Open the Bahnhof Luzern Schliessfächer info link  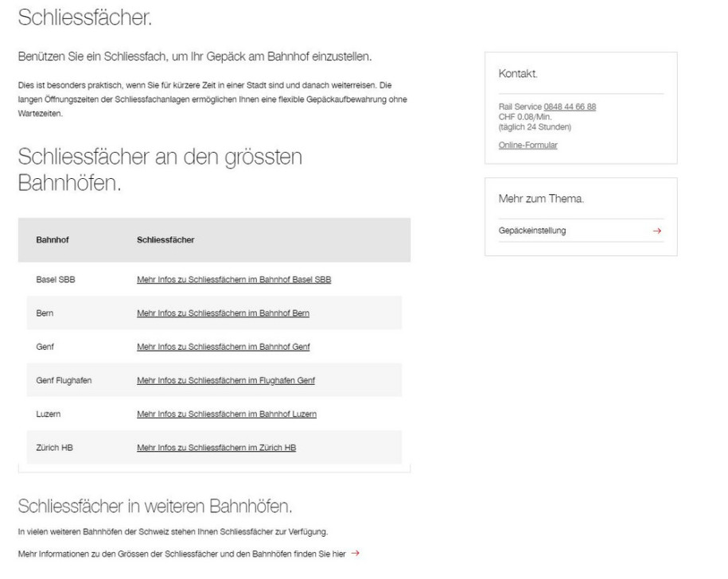tap(227, 414)
